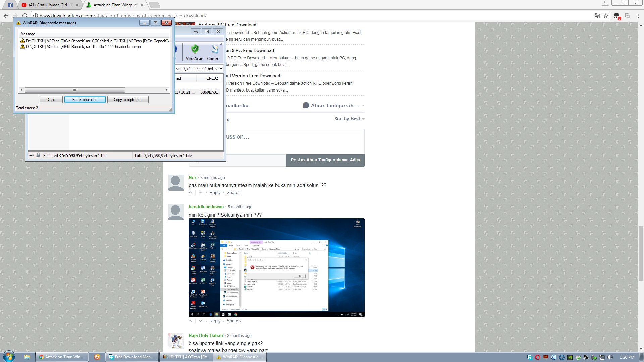Screen dimensions: 644x362
Task: Click the 5:26 PM system clock
Action: click(627, 357)
